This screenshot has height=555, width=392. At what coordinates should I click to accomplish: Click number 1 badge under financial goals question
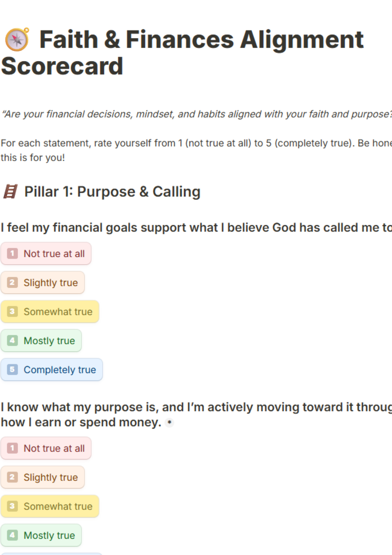point(12,253)
